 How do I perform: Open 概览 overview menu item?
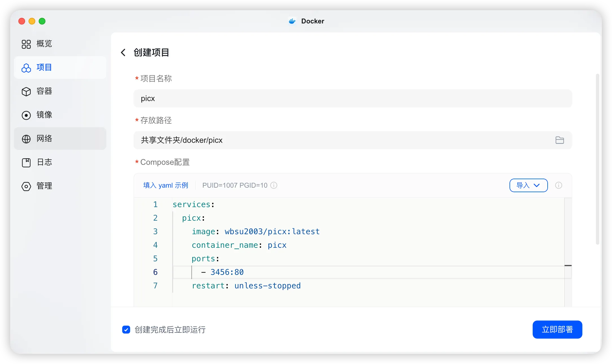pos(60,44)
